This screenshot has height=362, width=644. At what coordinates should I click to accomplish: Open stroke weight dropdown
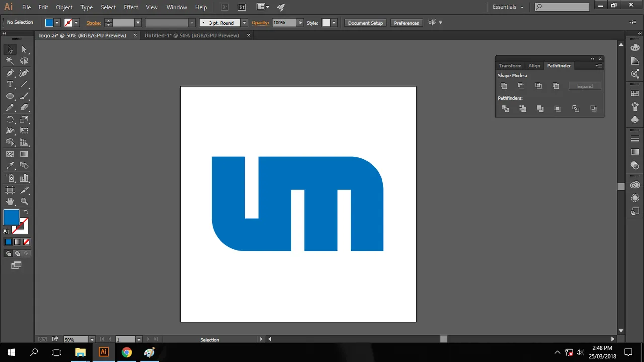tap(138, 23)
